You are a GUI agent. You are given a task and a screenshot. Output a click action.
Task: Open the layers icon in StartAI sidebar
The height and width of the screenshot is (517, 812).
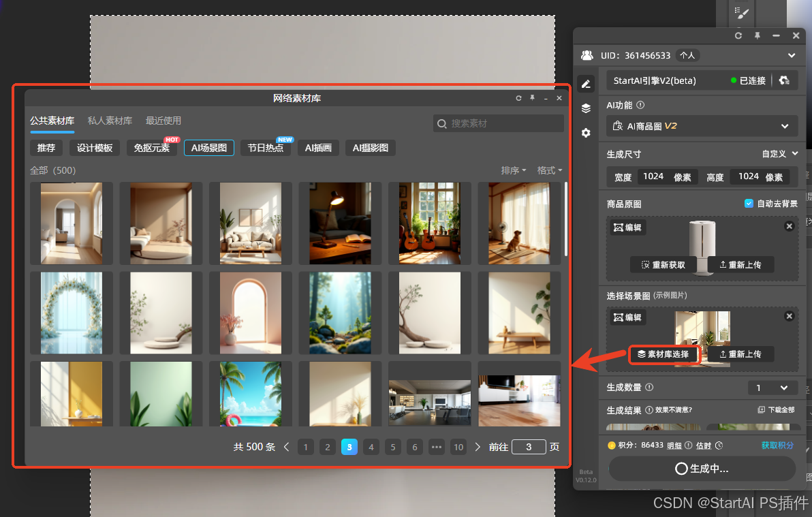point(586,108)
